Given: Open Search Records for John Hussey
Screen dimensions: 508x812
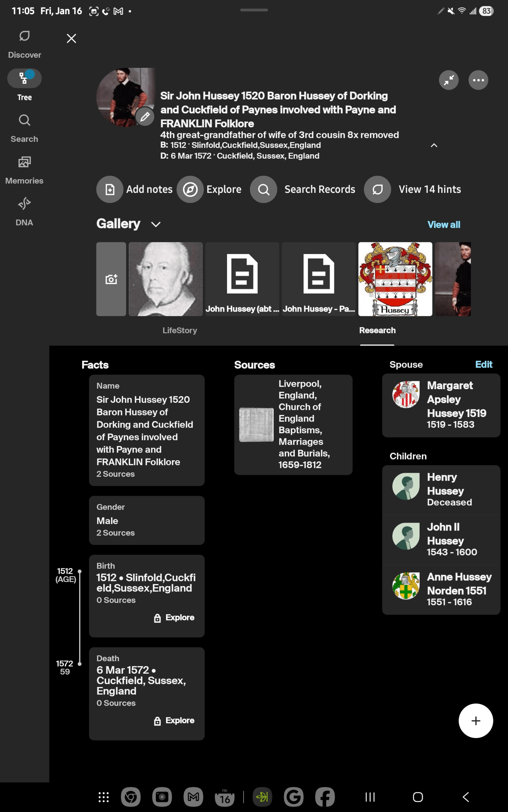Looking at the screenshot, I should pyautogui.click(x=264, y=189).
